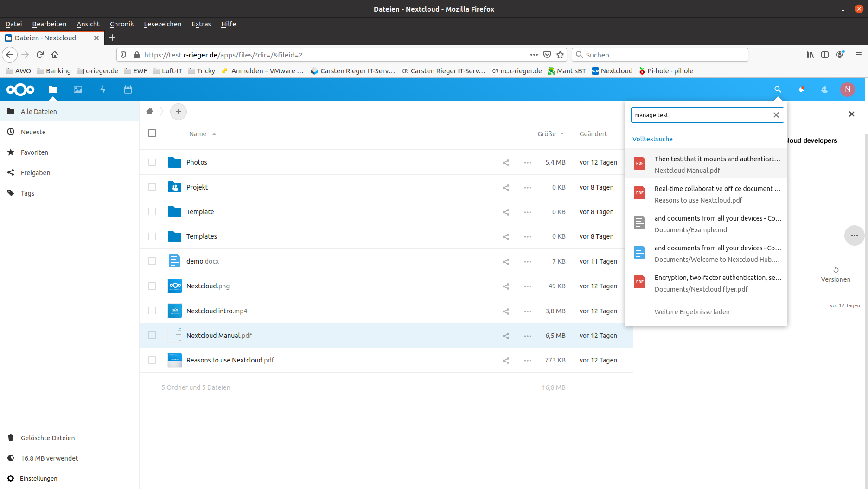Open the Extras menu
868x489 pixels.
click(x=201, y=24)
